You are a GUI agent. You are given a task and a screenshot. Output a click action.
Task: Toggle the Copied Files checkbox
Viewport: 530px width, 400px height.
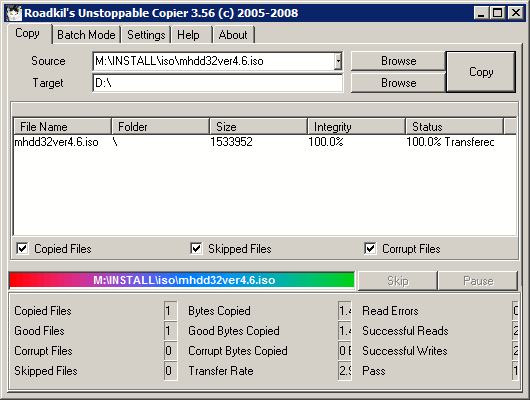pos(22,249)
